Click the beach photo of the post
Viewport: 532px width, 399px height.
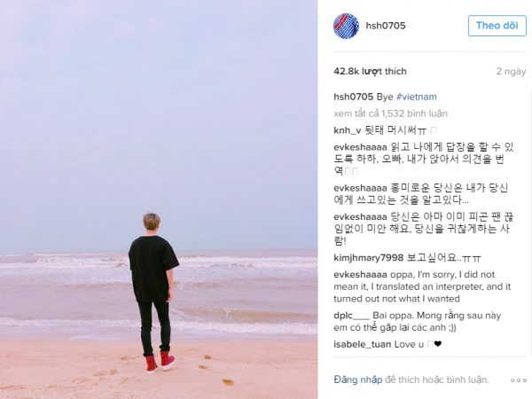(159, 199)
